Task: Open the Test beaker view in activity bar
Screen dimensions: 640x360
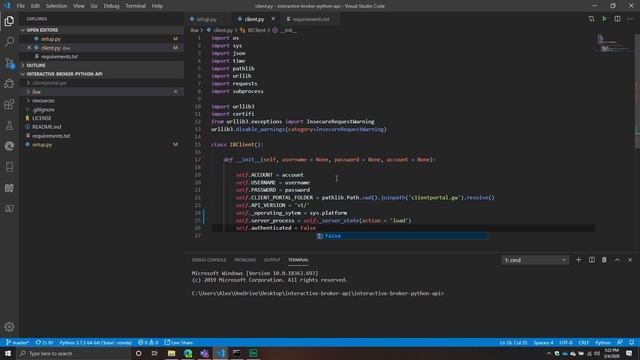Action: tap(9, 125)
